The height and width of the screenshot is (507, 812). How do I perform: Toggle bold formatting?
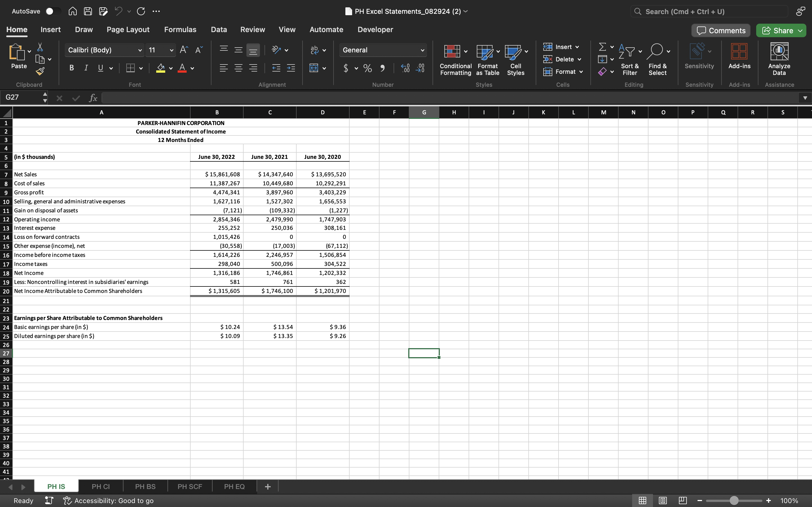pyautogui.click(x=71, y=68)
